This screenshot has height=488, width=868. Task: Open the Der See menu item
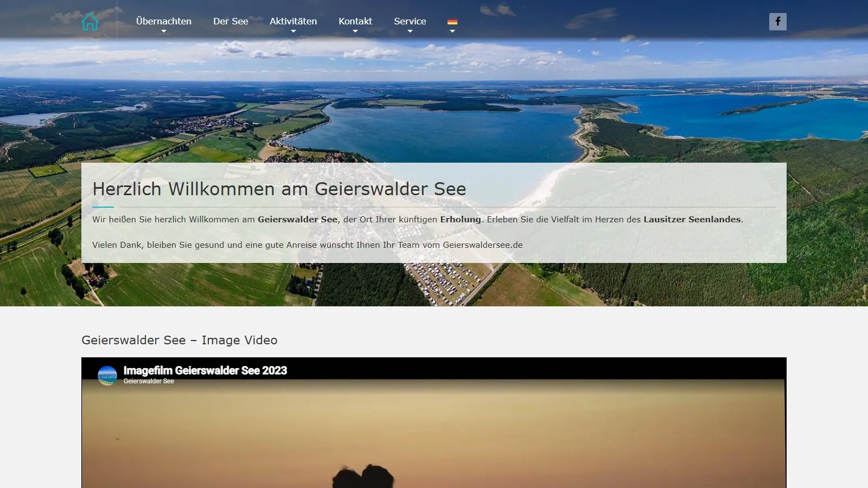tap(231, 21)
